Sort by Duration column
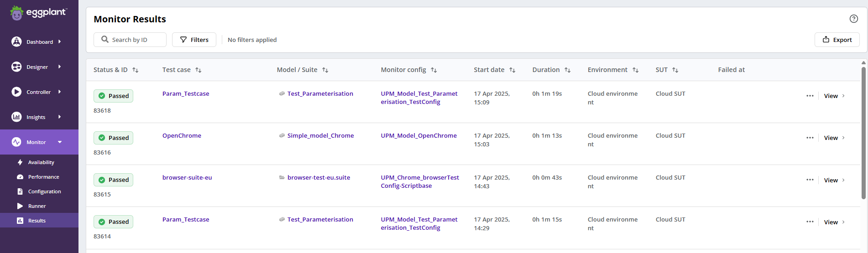This screenshot has width=868, height=253. click(x=568, y=70)
